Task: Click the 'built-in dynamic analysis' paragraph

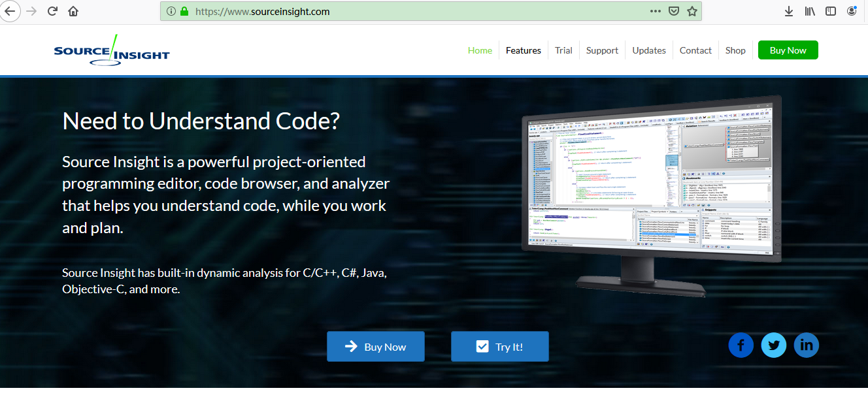Action: [x=224, y=281]
